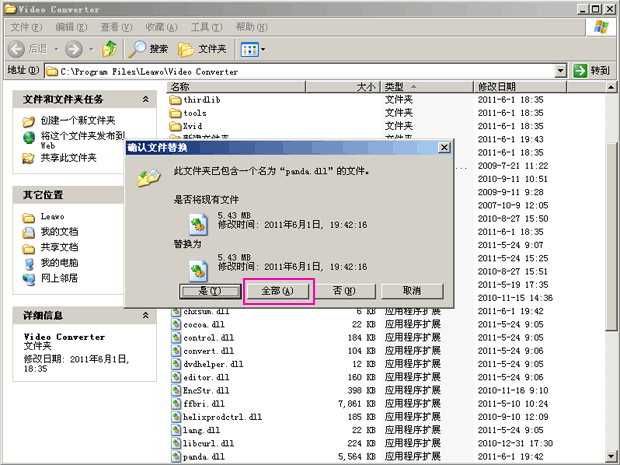Click the vertical scrollbar thumb
Image resolution: width=620 pixels, height=465 pixels.
tap(611, 236)
